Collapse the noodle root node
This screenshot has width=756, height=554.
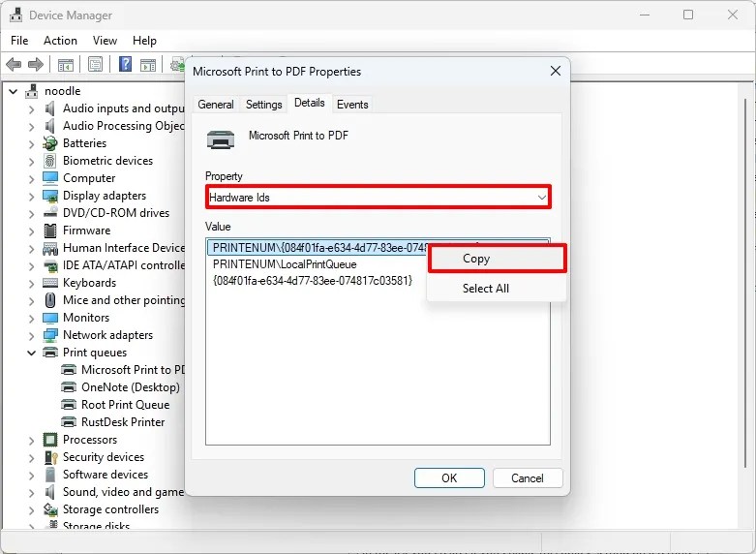tap(14, 91)
